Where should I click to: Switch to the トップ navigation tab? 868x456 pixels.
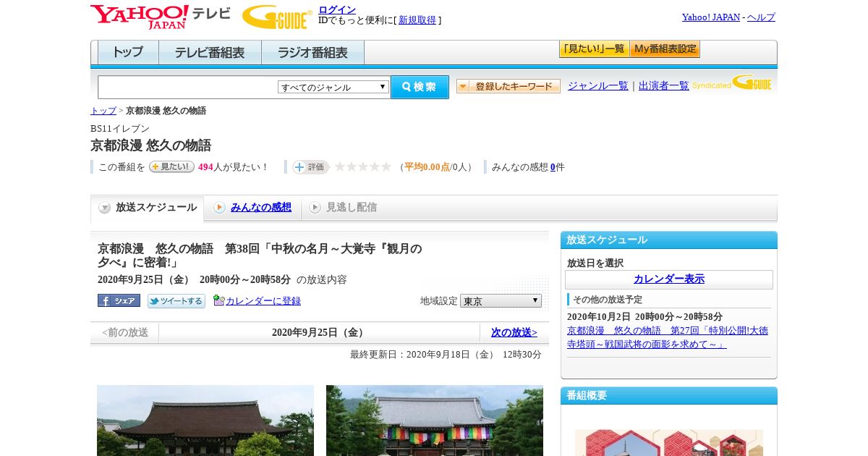[128, 53]
